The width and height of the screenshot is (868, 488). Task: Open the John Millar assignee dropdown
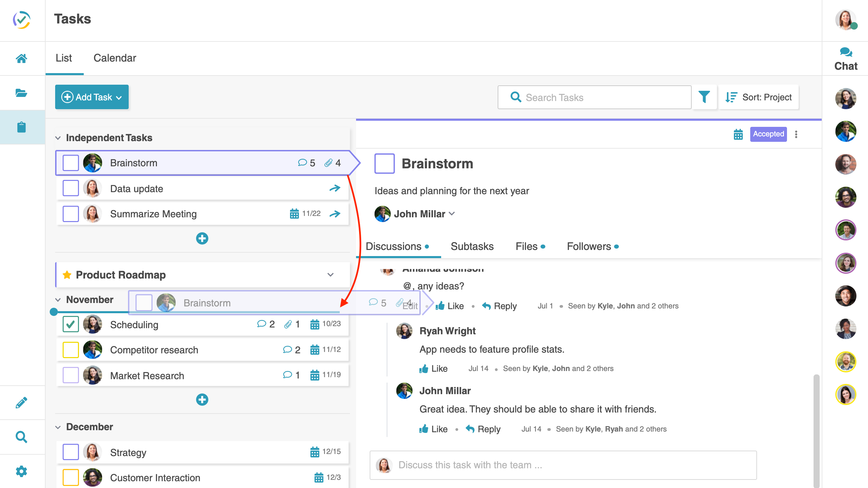(x=452, y=214)
